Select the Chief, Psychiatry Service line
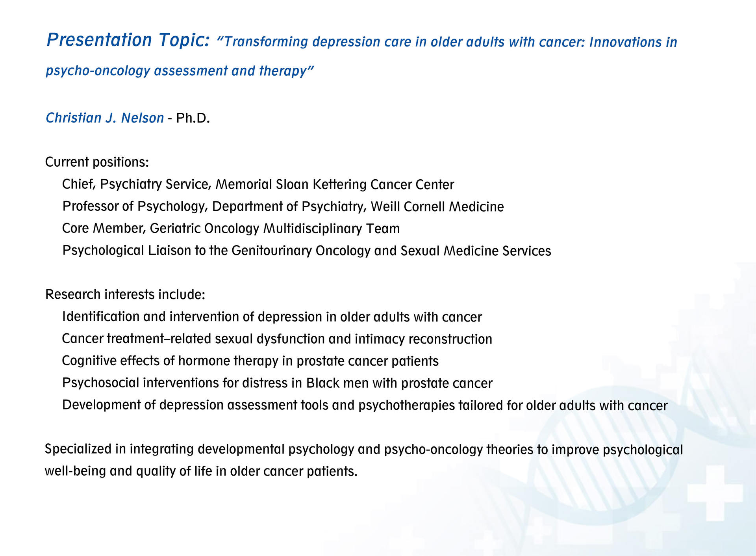The image size is (756, 556). point(258,184)
